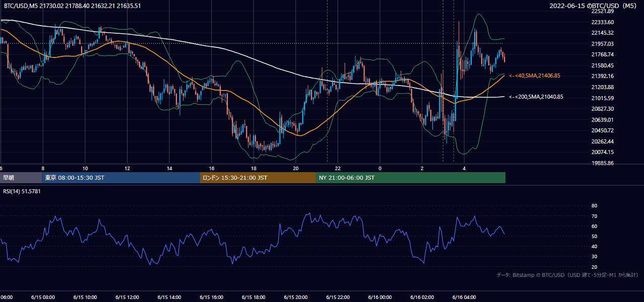Viewport: 644px width, 302px height.
Task: Click the 20450.72 price level label
Action: coord(603,130)
